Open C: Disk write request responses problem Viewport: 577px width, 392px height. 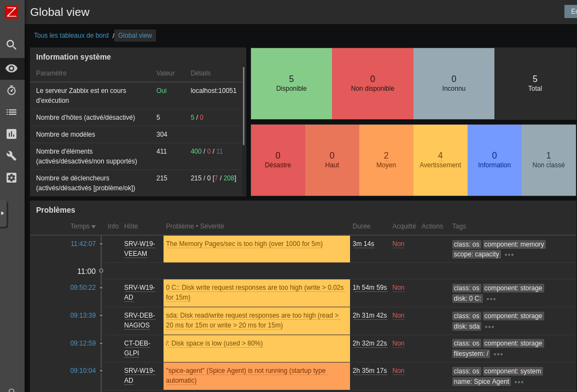pos(255,292)
